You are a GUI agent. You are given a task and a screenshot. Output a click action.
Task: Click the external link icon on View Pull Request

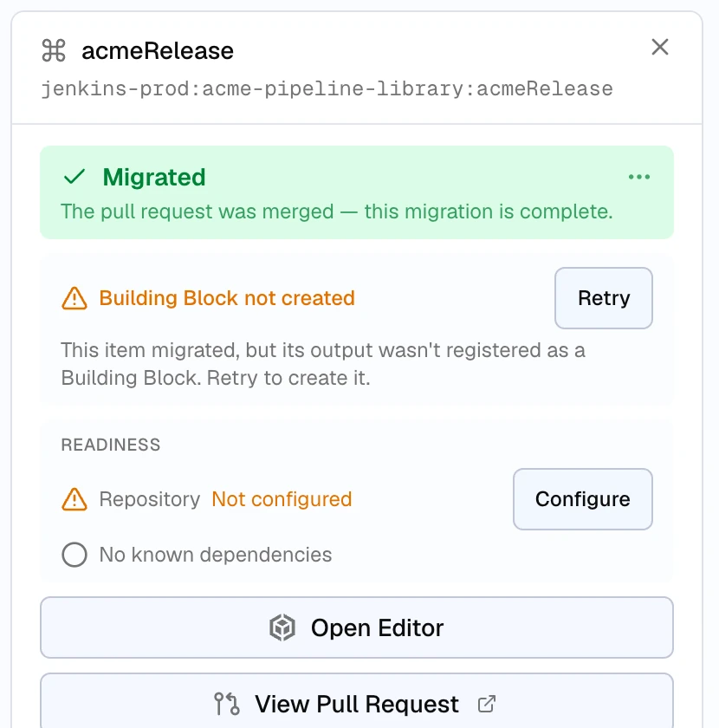coord(487,704)
